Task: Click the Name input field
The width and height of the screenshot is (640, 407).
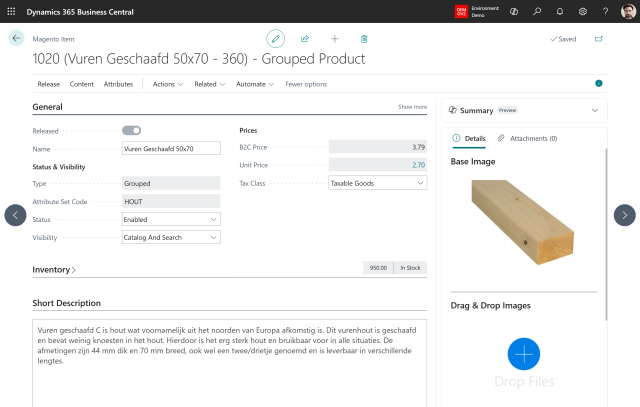Action: point(171,148)
